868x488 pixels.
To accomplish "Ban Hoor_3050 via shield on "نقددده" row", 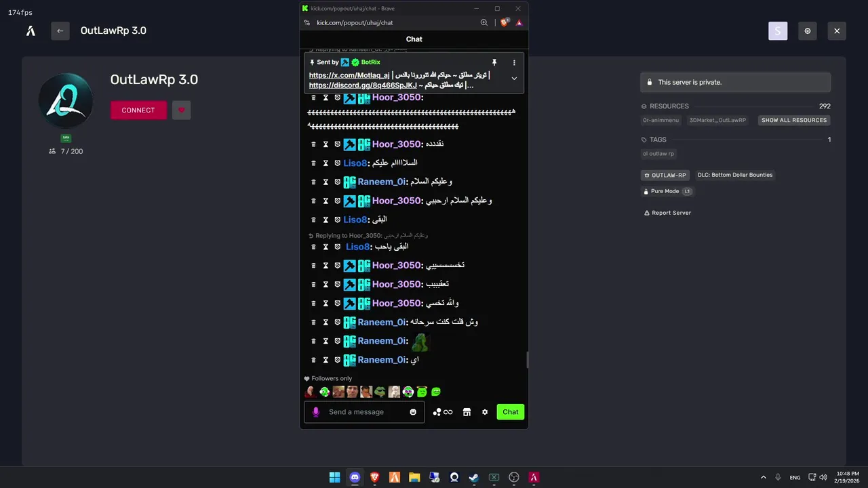I will pos(337,144).
